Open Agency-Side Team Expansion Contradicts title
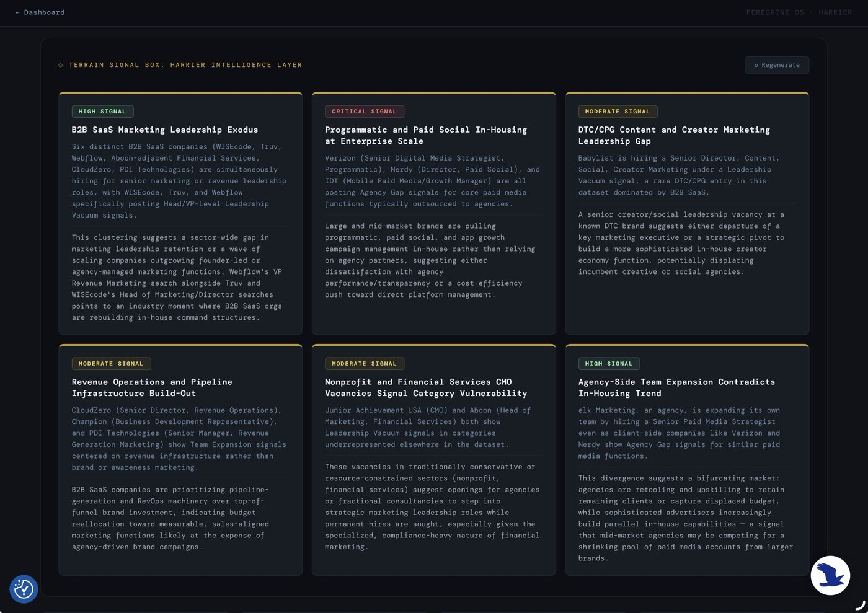Viewport: 868px width, 613px height. (676, 387)
